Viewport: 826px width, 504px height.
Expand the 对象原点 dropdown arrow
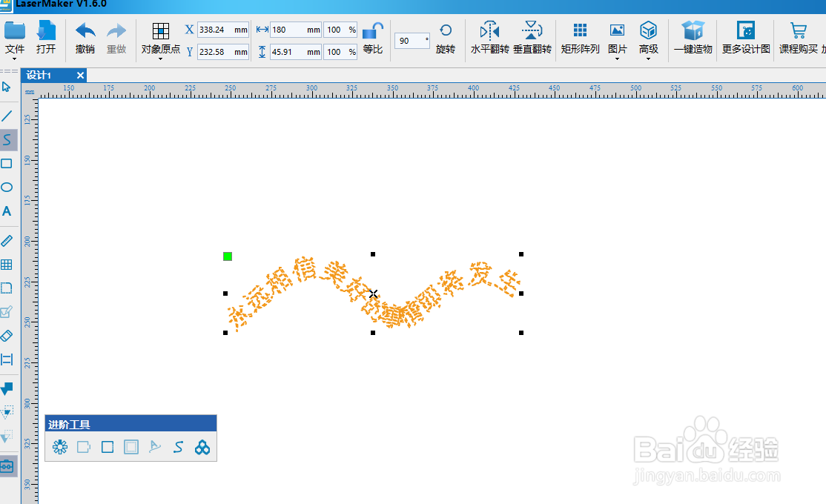(161, 59)
